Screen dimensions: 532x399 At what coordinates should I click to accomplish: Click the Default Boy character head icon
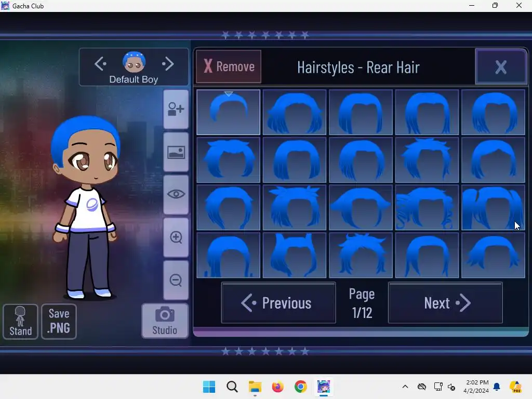(x=134, y=62)
